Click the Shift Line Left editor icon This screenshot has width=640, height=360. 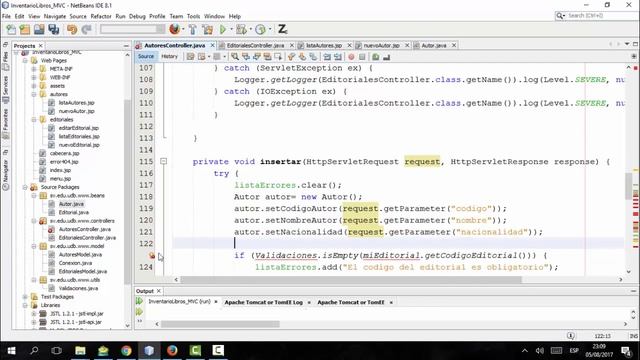point(327,57)
